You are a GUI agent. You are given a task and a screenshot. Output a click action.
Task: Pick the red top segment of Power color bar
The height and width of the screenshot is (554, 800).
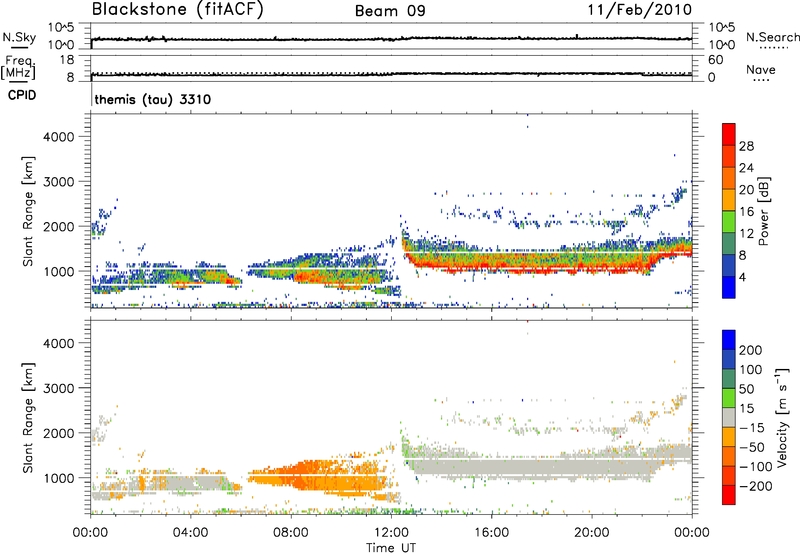[x=729, y=134]
